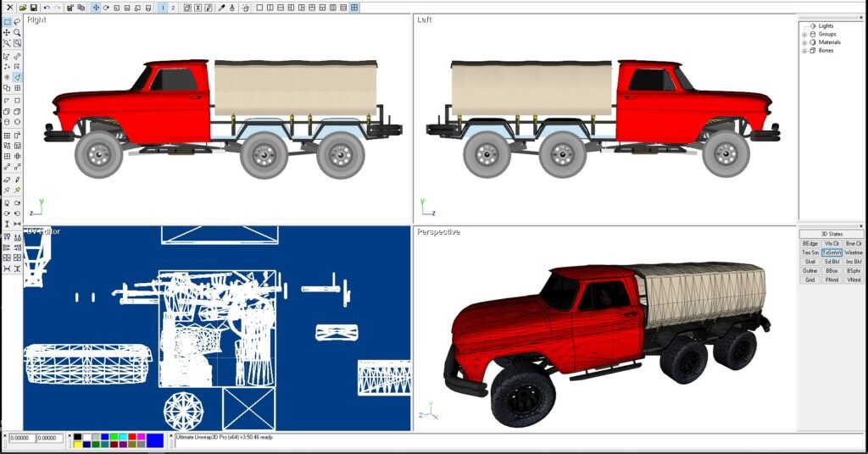Click the Open file folder icon
868x454 pixels.
click(x=23, y=8)
